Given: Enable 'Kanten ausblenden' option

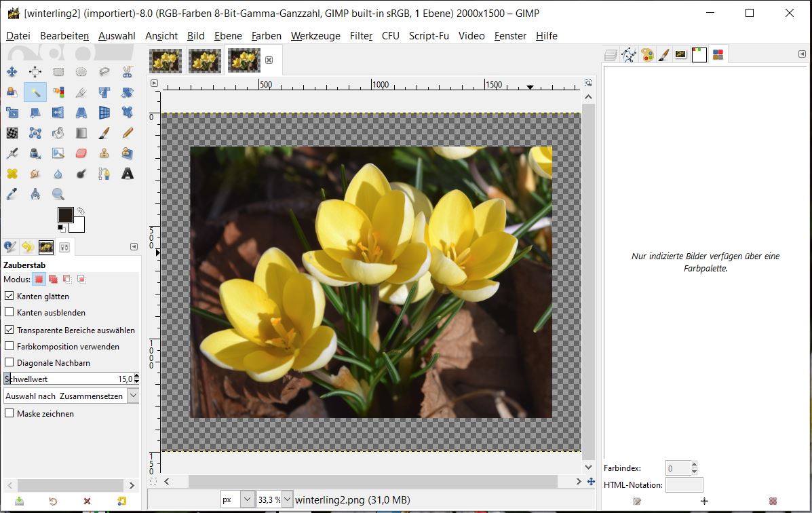Looking at the screenshot, I should pyautogui.click(x=9, y=313).
